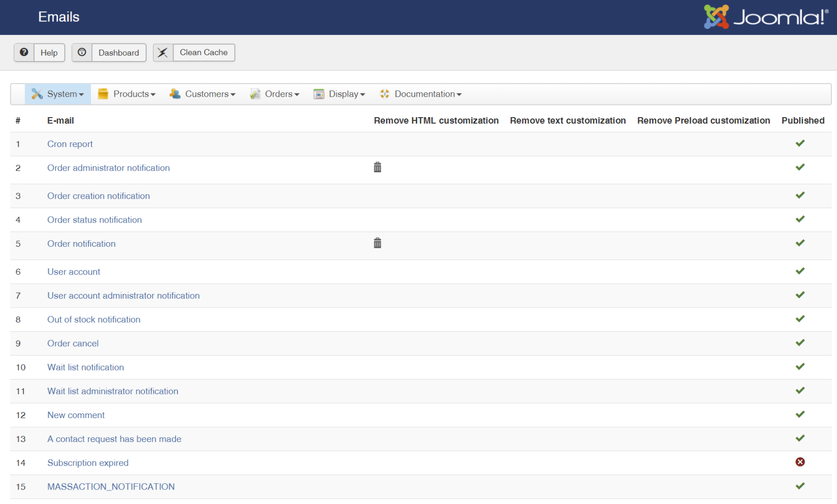Click the Published column header
Screen dimensions: 837x504
803,120
